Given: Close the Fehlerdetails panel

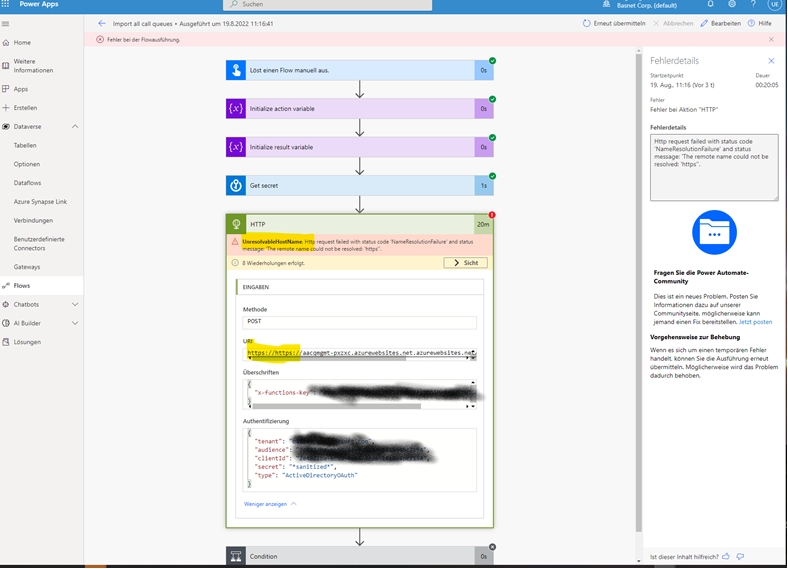Looking at the screenshot, I should (771, 61).
